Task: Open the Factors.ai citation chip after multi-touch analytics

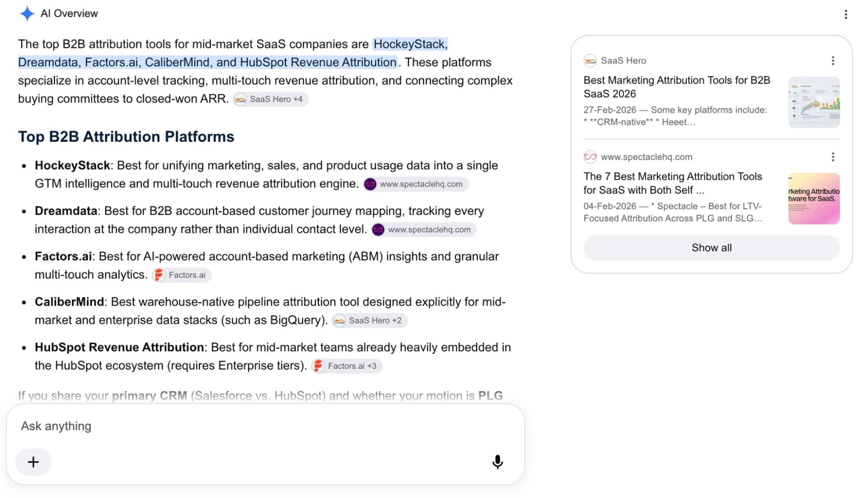Action: [182, 275]
